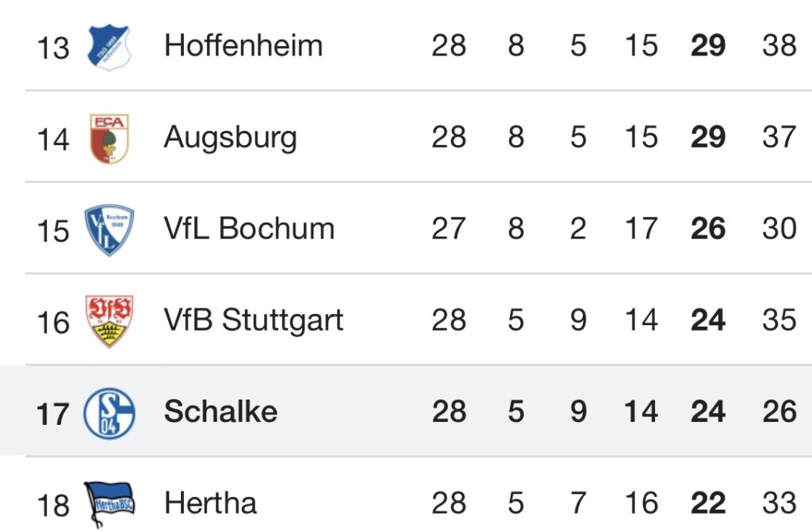Click the VfB Stuttgart club crest
Viewport: 812px width, 532px height.
(109, 321)
